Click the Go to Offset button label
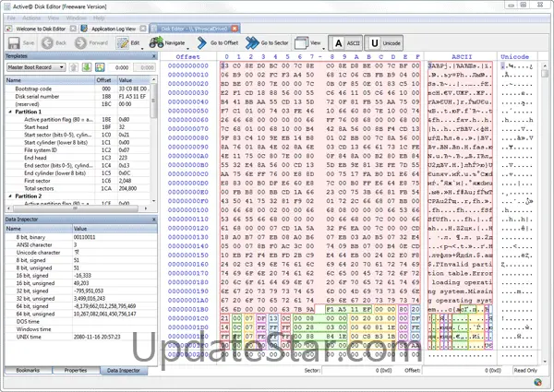554x392 pixels. [x=224, y=43]
